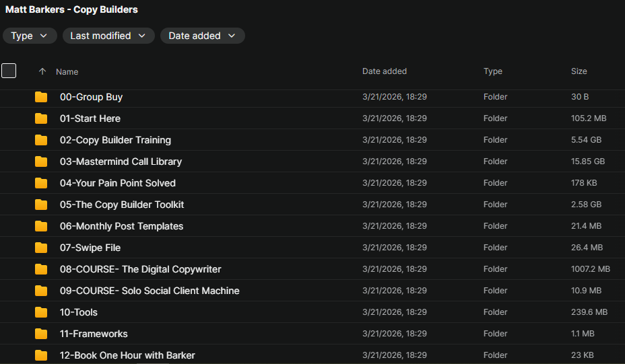Click the folder icon beside 07-Swipe File

(x=41, y=248)
